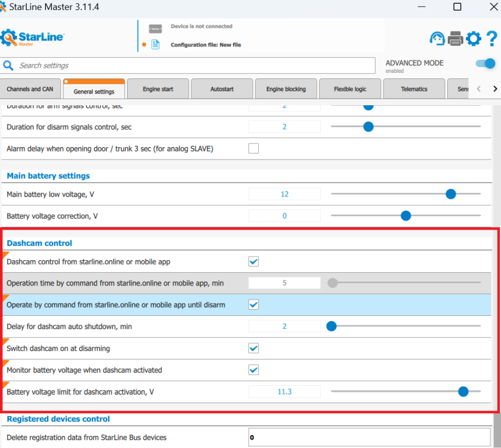Viewport: 501px width, 448px height.
Task: Click the StarLine Master logo
Action: 32,38
